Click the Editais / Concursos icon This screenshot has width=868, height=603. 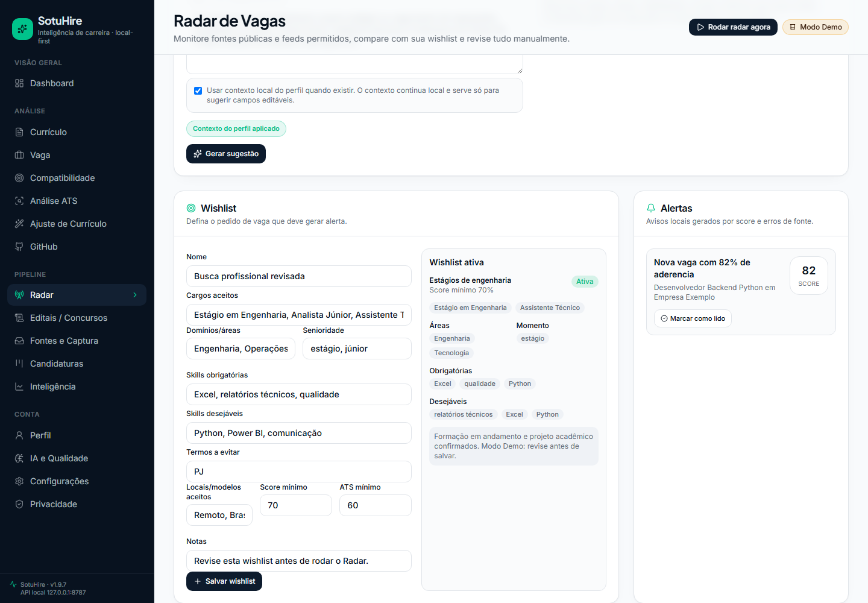tap(19, 318)
